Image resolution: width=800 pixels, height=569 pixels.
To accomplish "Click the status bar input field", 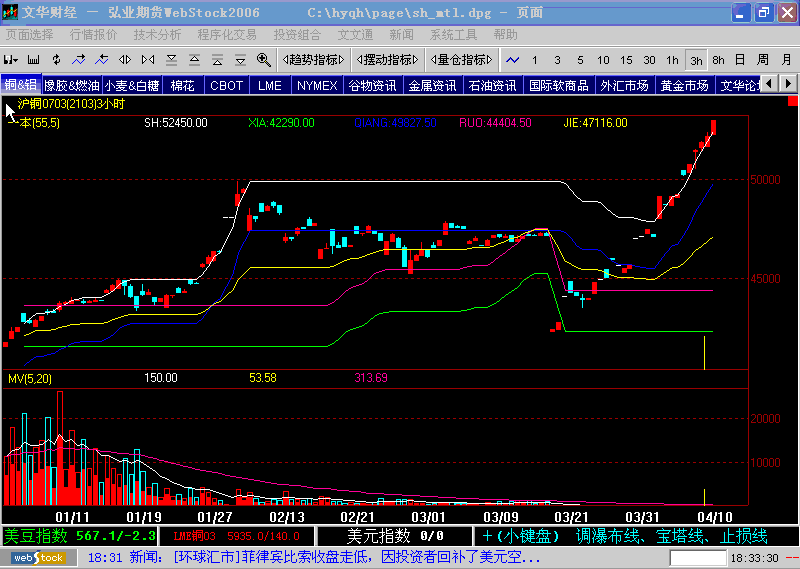I will (698, 558).
